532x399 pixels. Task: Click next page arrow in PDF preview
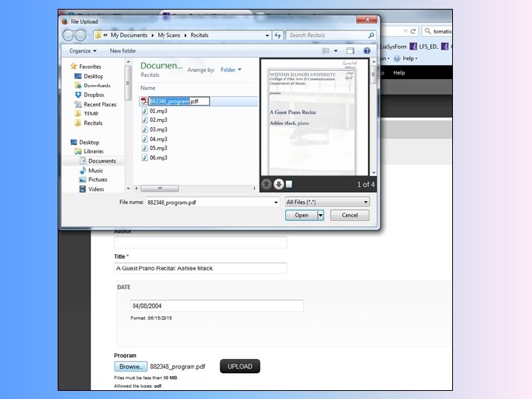279,184
